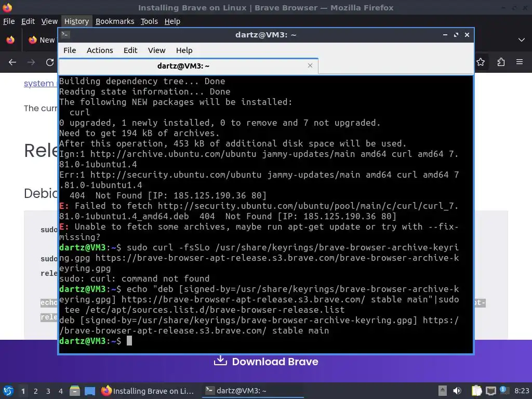Click the terminal window menu icon in the titlebar
Viewport: 532px width, 399px height.
pyautogui.click(x=65, y=35)
